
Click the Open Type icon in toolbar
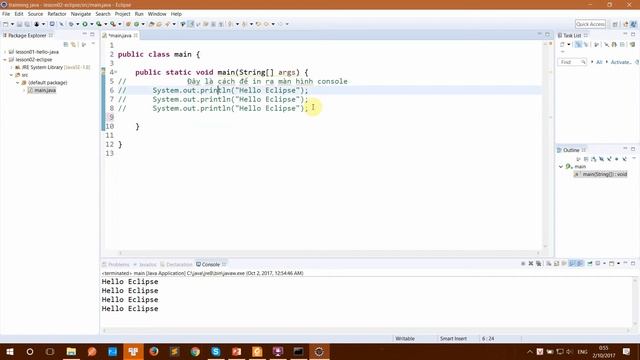point(151,24)
